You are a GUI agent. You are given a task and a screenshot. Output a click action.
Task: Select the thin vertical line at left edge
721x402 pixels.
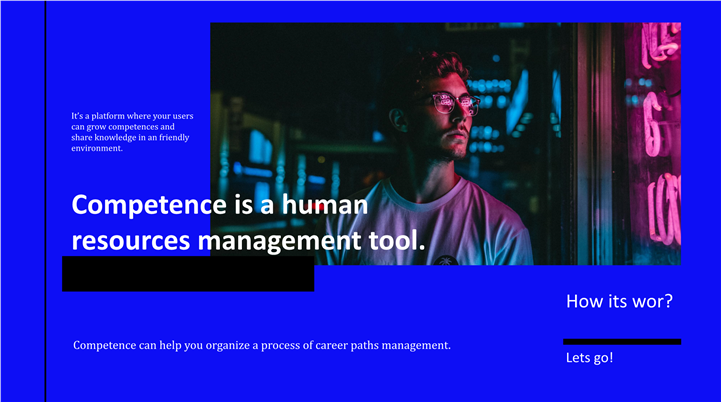pos(45,200)
